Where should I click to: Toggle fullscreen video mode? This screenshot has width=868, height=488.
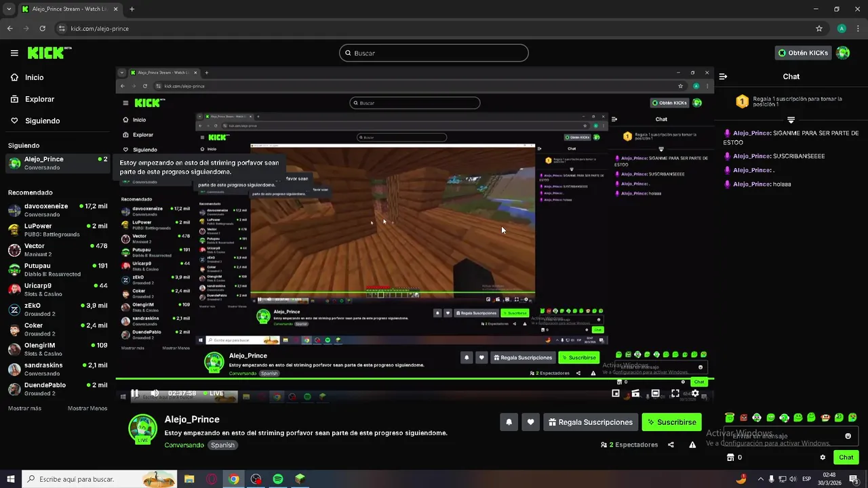[675, 393]
